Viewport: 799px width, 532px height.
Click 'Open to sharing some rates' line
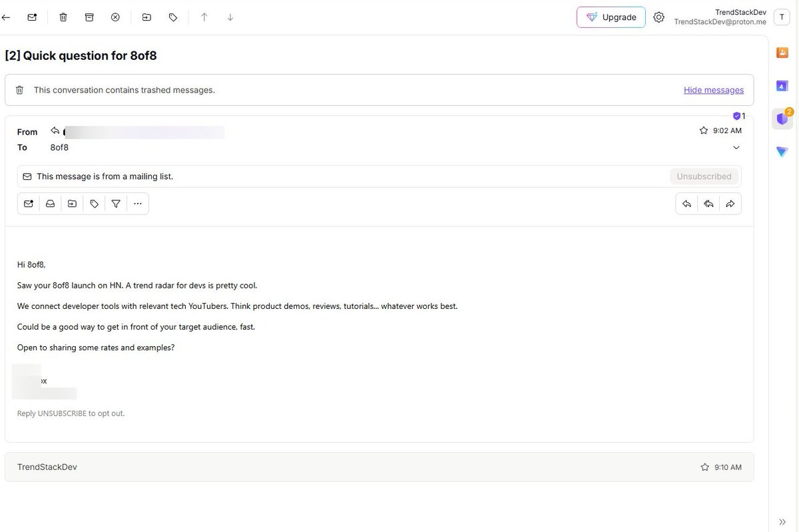[96, 348]
